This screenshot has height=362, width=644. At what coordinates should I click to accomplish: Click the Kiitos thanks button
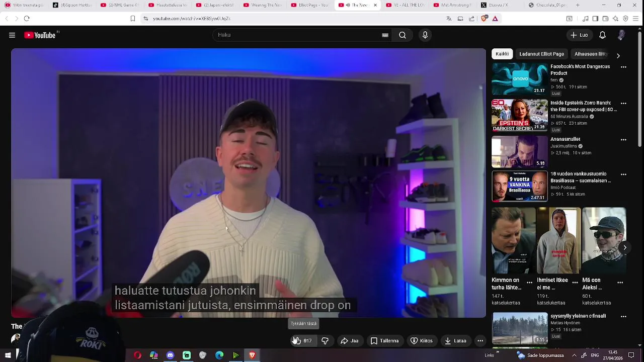tap(422, 341)
